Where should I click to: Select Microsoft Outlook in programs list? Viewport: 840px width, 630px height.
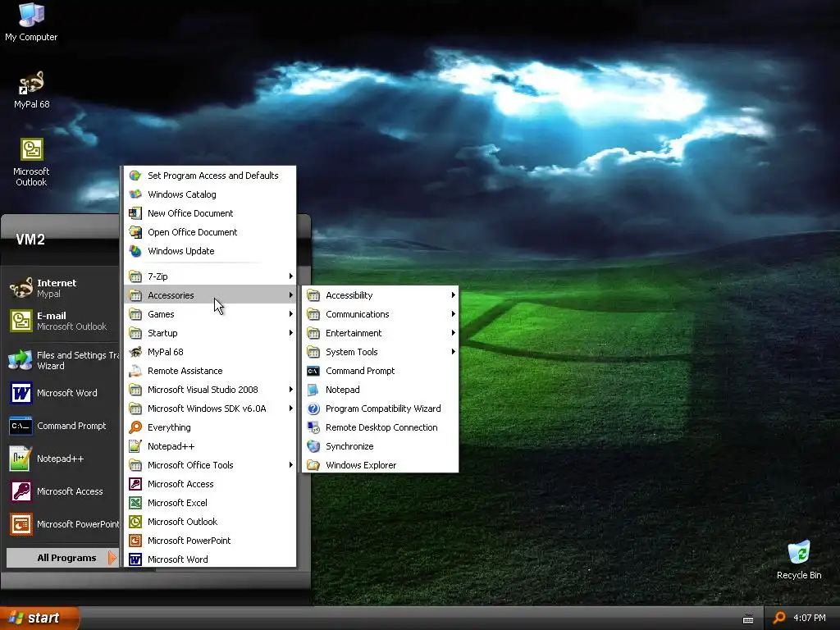click(210, 521)
